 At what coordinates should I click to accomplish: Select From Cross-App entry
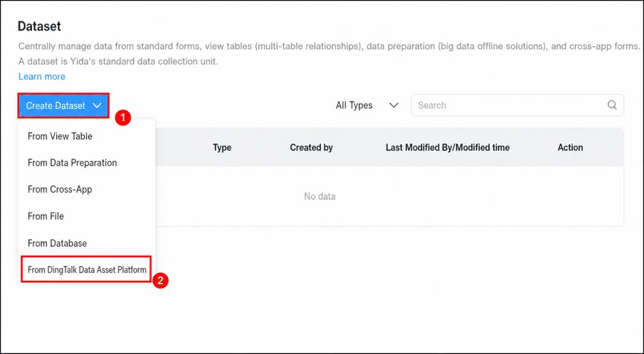tap(60, 190)
